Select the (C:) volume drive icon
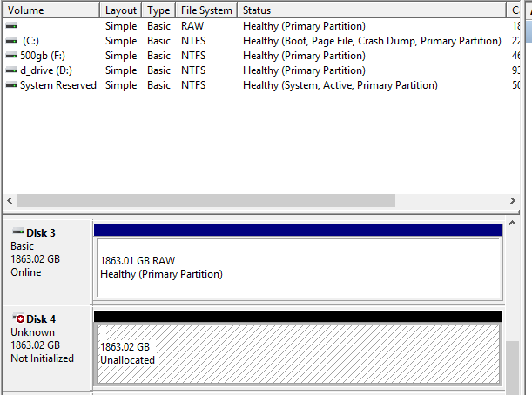Image resolution: width=532 pixels, height=395 pixels. 11,41
